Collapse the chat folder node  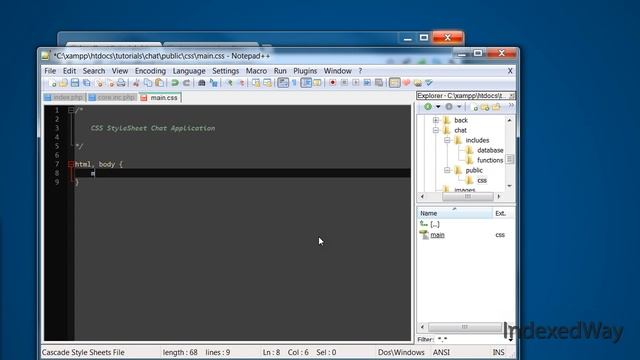436,130
